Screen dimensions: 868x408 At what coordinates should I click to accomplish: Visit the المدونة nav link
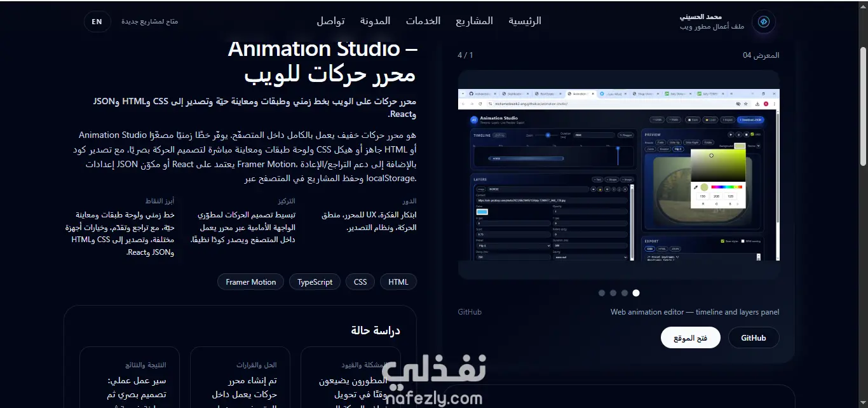coord(375,21)
